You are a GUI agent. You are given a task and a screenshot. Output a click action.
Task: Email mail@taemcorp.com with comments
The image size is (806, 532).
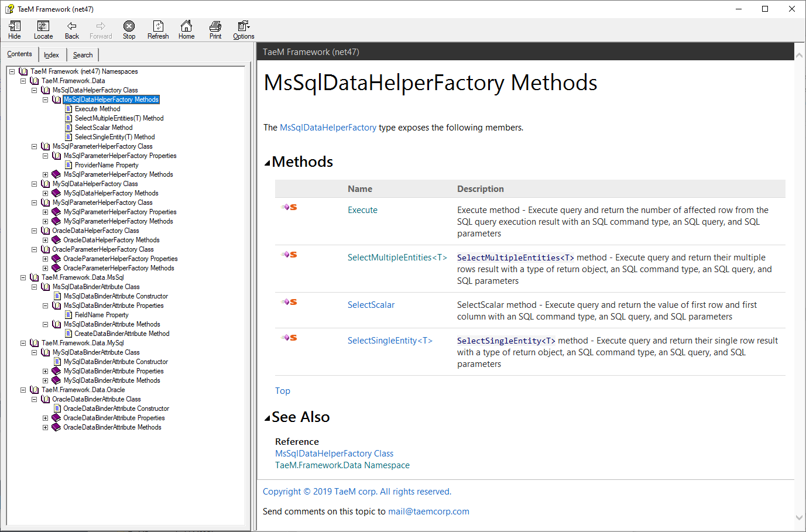429,512
